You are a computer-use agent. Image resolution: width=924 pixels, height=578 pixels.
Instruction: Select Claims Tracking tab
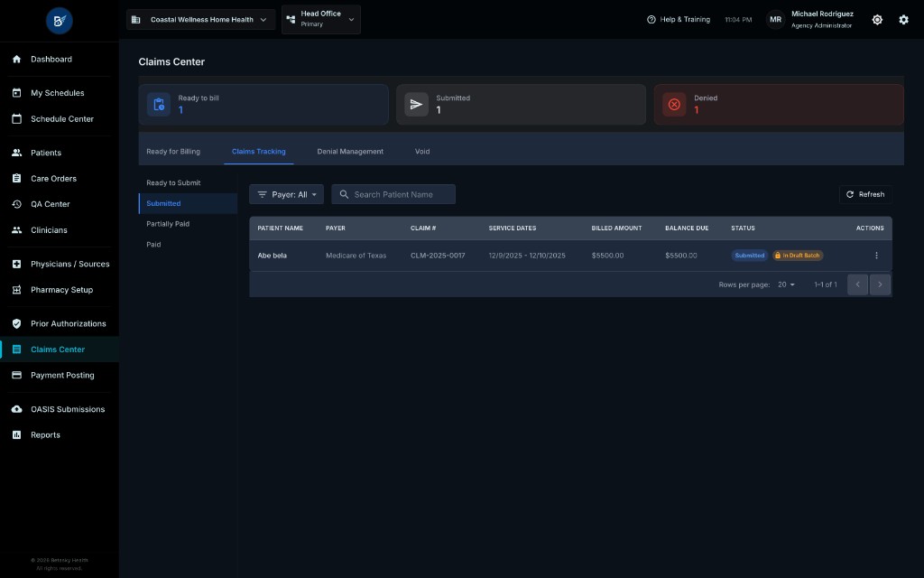tap(259, 152)
